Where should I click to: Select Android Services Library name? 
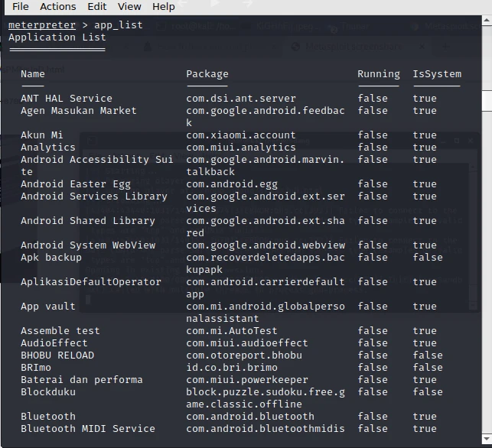(x=94, y=196)
